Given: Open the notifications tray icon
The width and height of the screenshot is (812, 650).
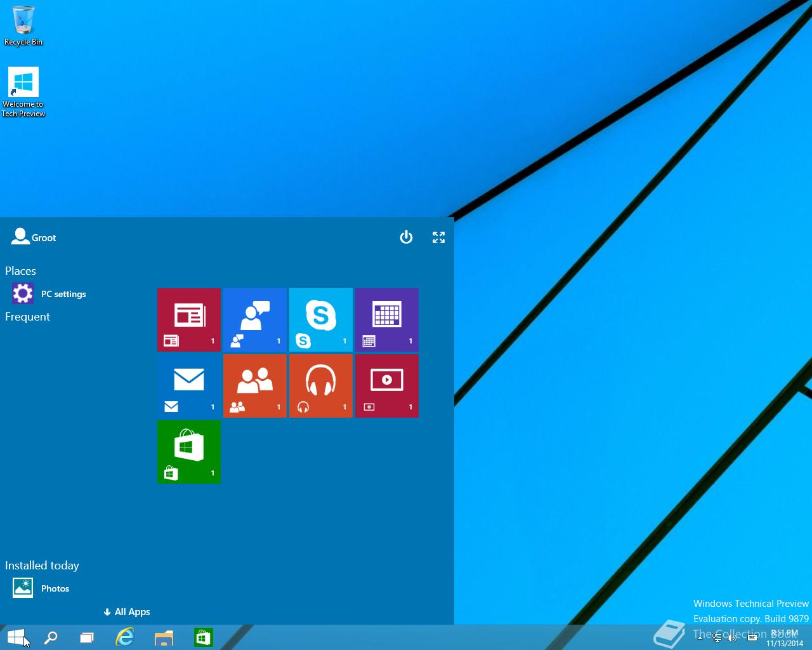Looking at the screenshot, I should pos(752,637).
